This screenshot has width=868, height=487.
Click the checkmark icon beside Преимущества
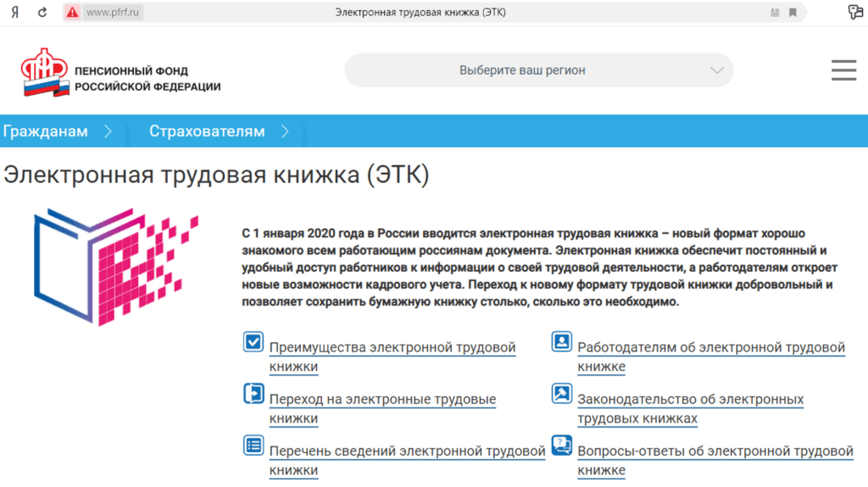pyautogui.click(x=253, y=342)
